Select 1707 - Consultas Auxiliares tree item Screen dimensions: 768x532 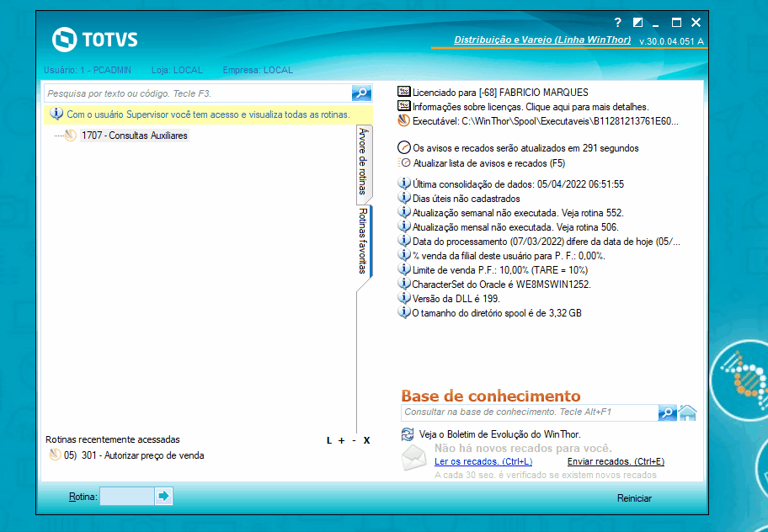coord(134,136)
